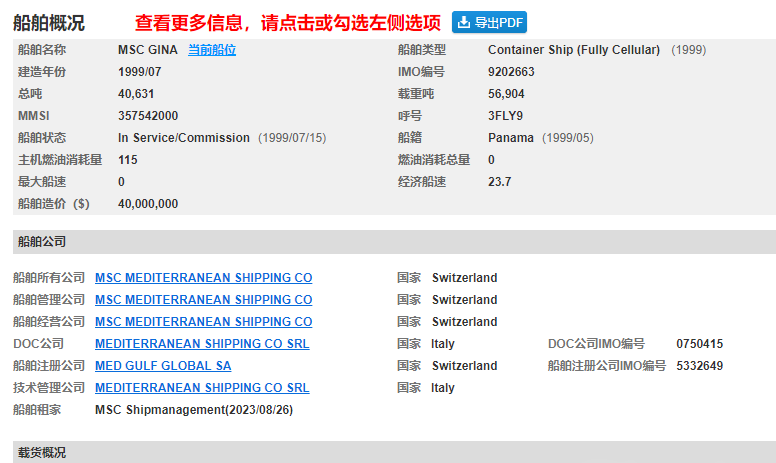Click the 导出PDF export button
Image resolution: width=776 pixels, height=463 pixels.
(x=489, y=22)
